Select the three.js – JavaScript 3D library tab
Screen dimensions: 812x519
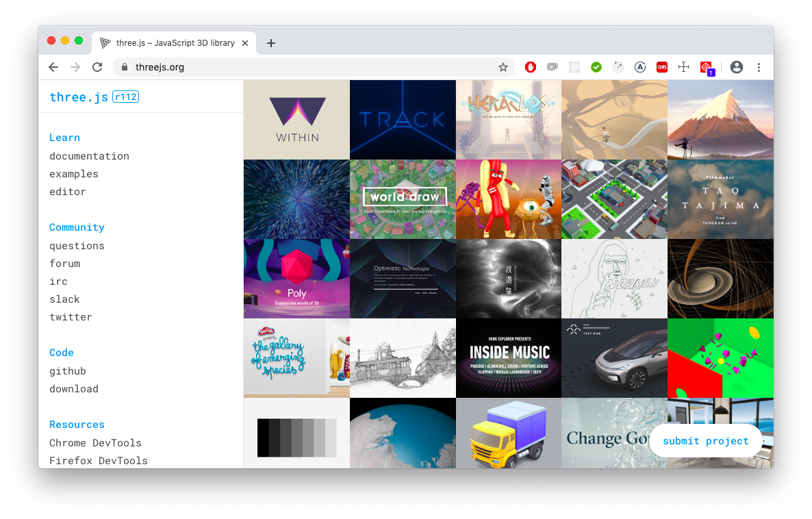click(x=175, y=43)
